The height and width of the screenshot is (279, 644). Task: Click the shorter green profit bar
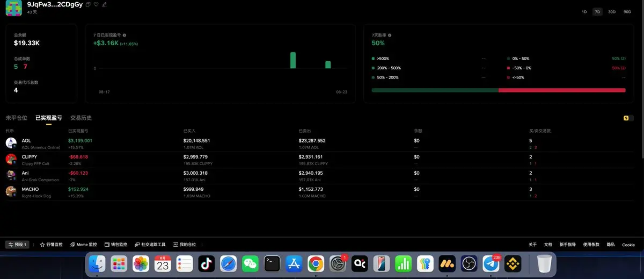coord(328,65)
